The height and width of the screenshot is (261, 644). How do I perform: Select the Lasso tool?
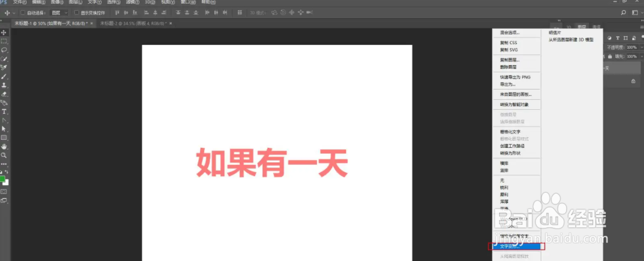point(4,50)
